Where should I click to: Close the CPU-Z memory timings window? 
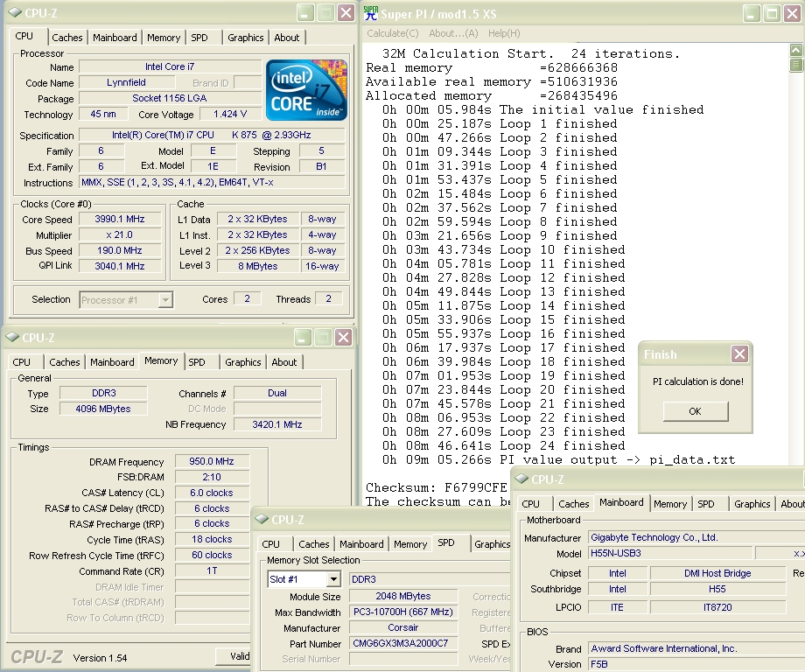pyautogui.click(x=344, y=337)
